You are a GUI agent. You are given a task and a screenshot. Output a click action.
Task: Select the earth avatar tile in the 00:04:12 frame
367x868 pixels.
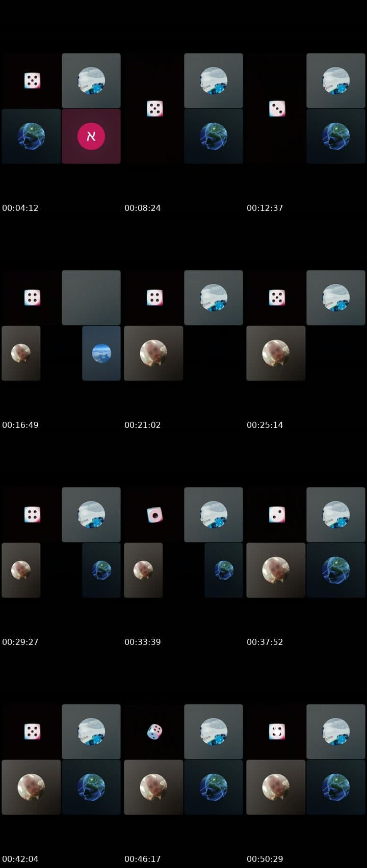31,136
